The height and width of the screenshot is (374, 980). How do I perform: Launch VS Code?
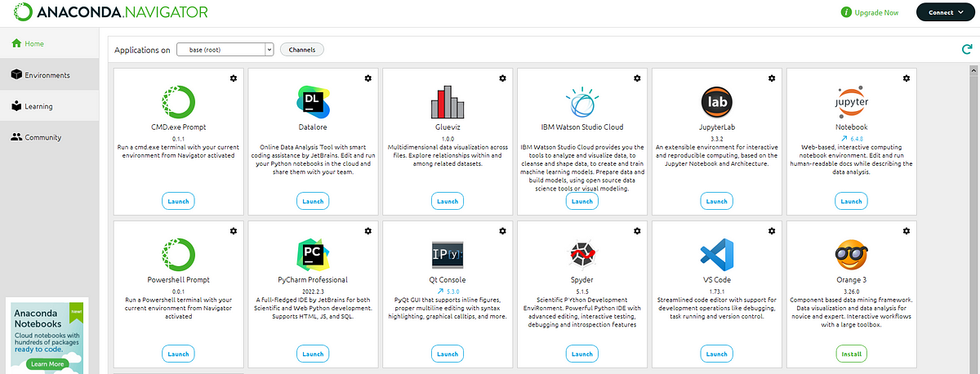716,354
